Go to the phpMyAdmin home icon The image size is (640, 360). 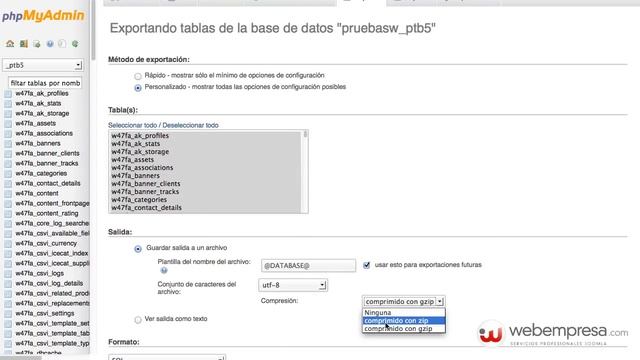click(x=10, y=44)
